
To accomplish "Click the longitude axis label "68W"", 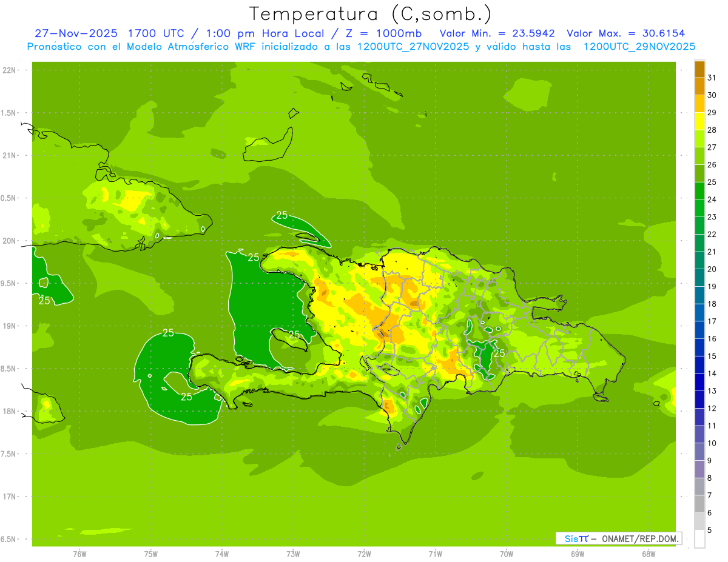I will (649, 554).
